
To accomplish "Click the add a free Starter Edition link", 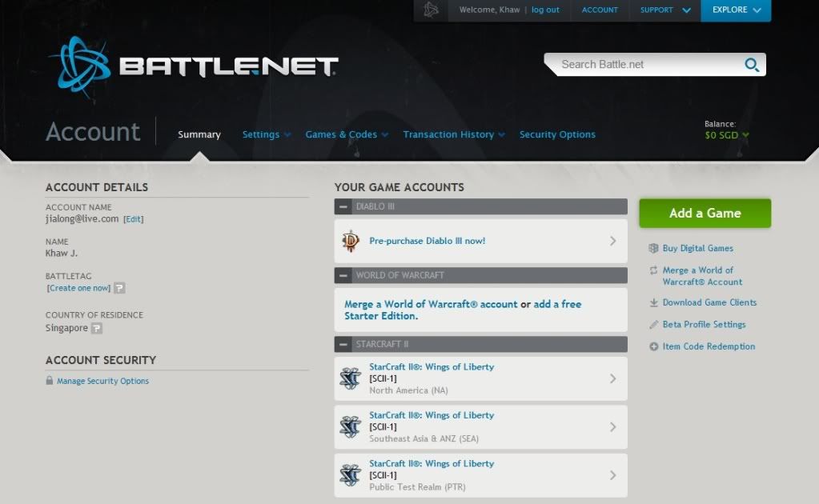I will coord(463,310).
